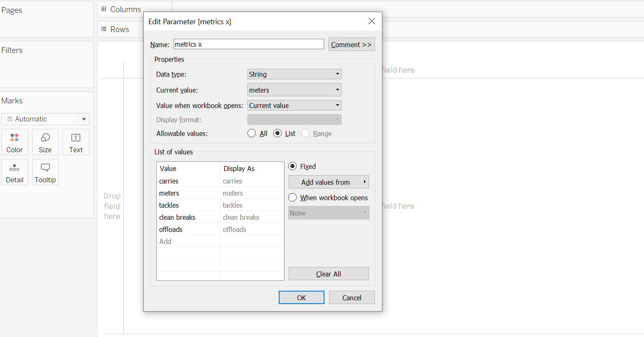Open the Add values from menu
Viewport: 644px width, 337px height.
(x=329, y=182)
